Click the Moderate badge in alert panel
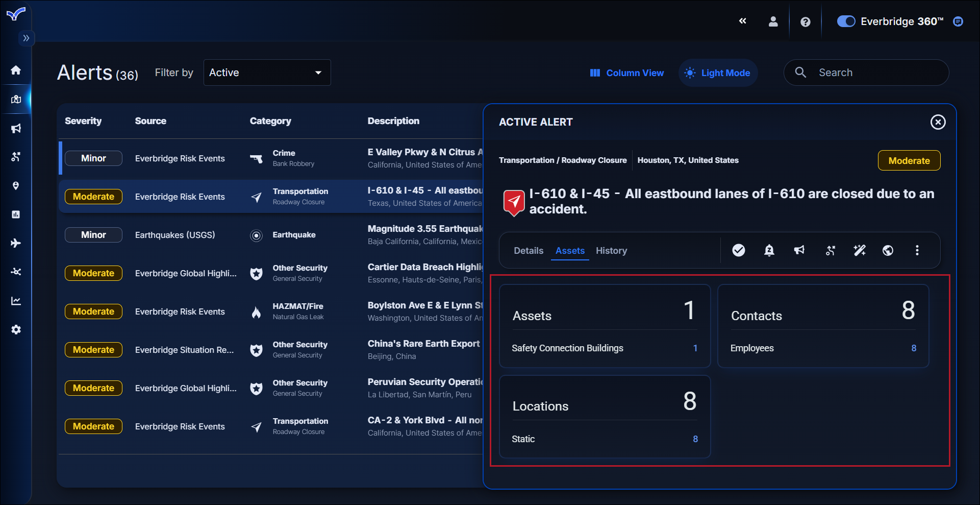980x505 pixels. [x=909, y=161]
